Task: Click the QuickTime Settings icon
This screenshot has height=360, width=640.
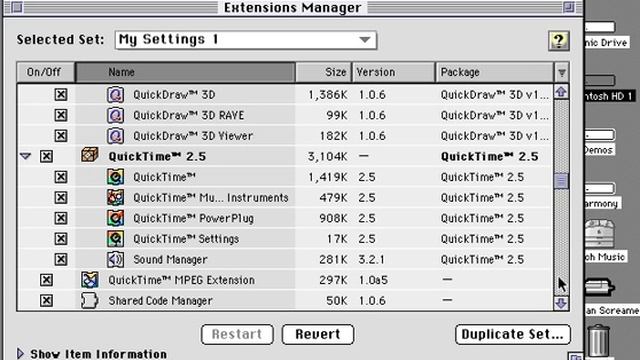Action: [x=116, y=239]
